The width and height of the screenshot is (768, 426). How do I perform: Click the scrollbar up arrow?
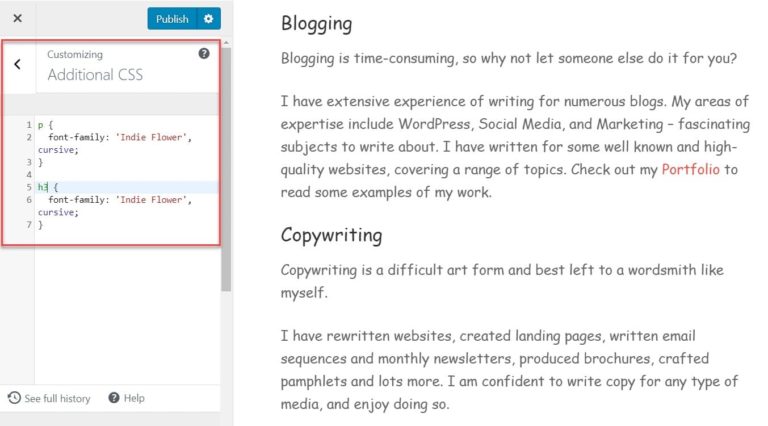[x=226, y=44]
